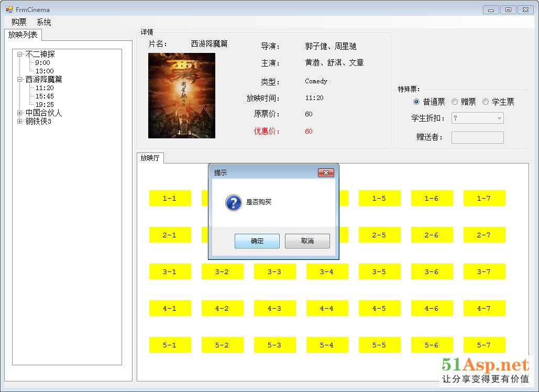Book seat 4-4

pos(327,308)
